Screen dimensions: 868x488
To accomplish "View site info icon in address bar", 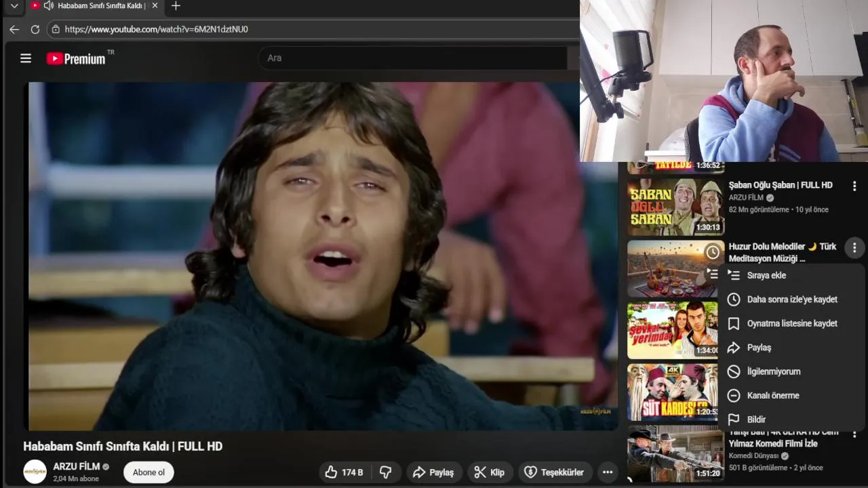I will pos(56,29).
